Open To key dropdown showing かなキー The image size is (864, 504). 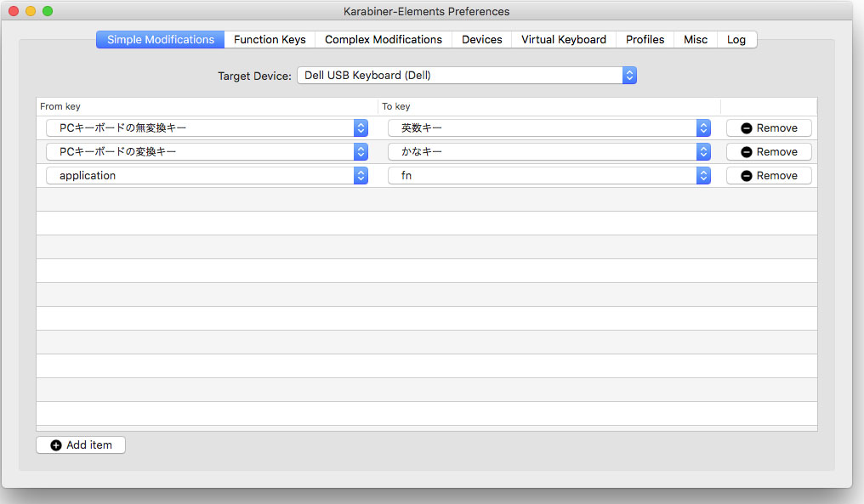549,151
